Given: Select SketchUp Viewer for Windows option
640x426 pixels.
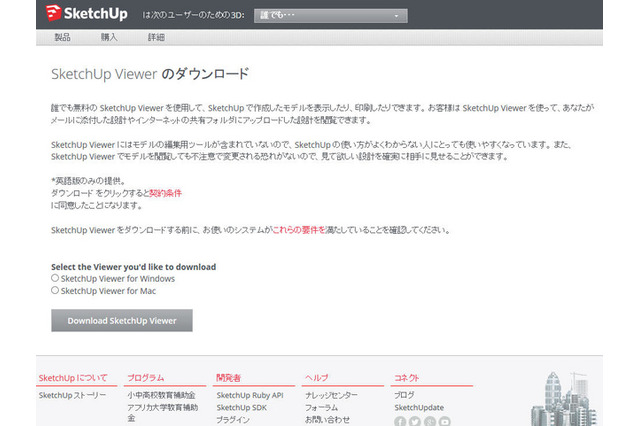Looking at the screenshot, I should (x=55, y=279).
